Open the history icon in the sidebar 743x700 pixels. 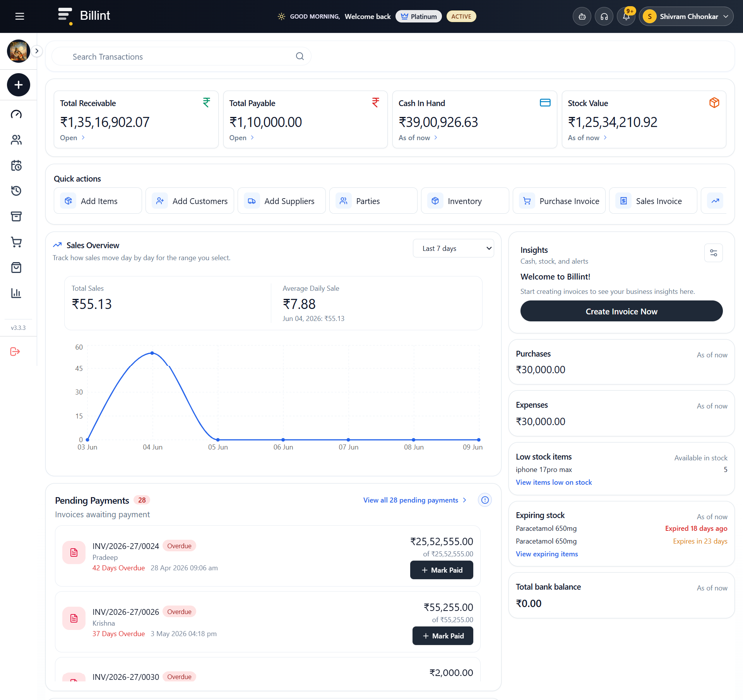[16, 191]
